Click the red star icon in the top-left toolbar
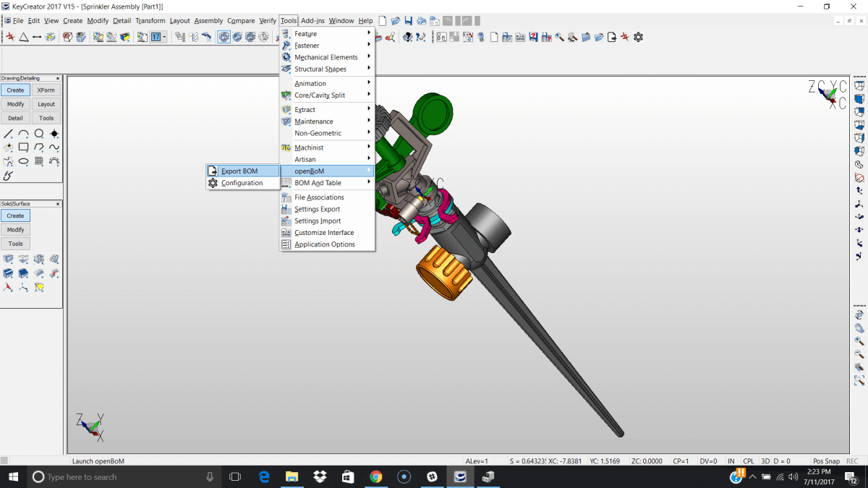The image size is (868, 488). click(x=10, y=37)
